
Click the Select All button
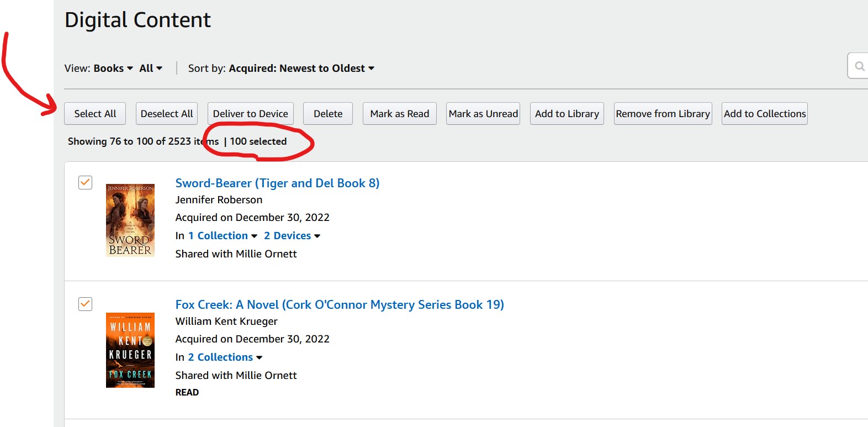click(95, 113)
